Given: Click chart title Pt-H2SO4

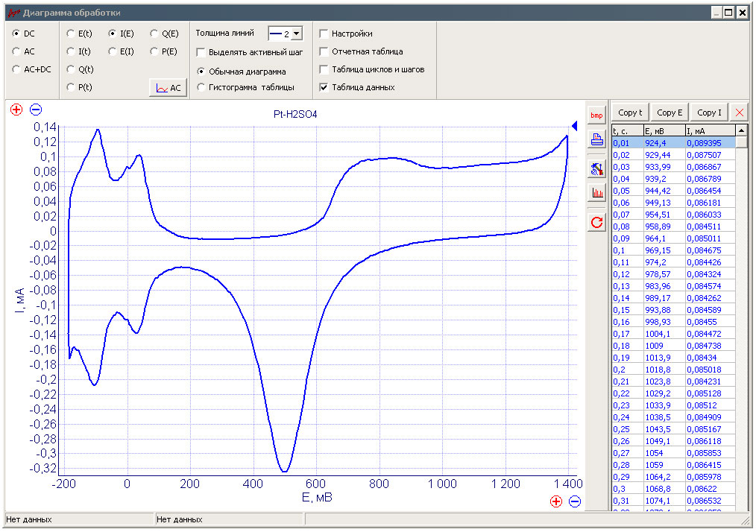Looking at the screenshot, I should pyautogui.click(x=295, y=114).
